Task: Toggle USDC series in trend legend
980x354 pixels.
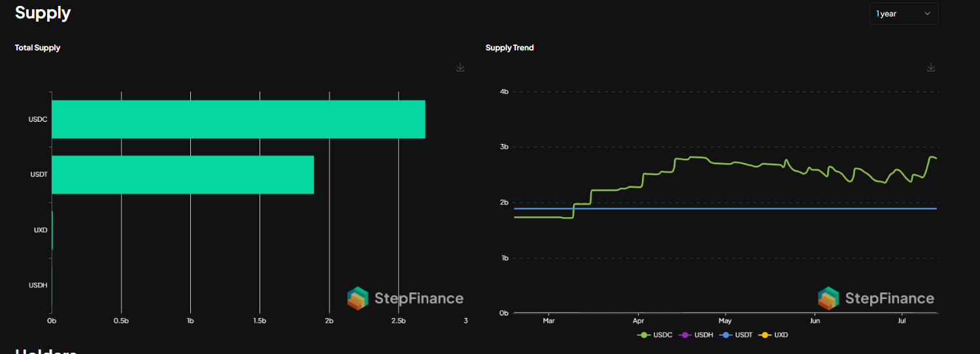Action: pyautogui.click(x=654, y=335)
